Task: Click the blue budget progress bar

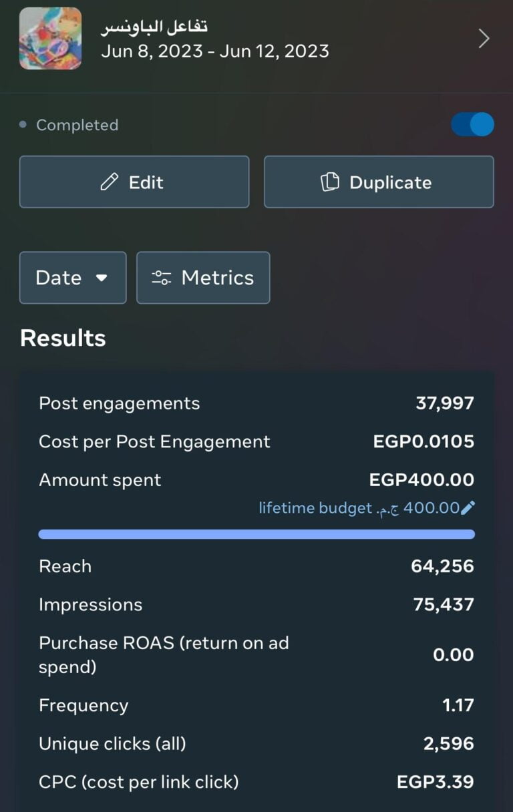Action: (256, 534)
